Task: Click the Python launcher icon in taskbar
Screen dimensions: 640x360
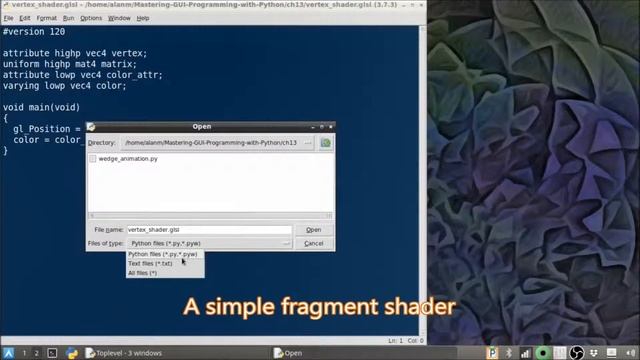Action: (72, 353)
